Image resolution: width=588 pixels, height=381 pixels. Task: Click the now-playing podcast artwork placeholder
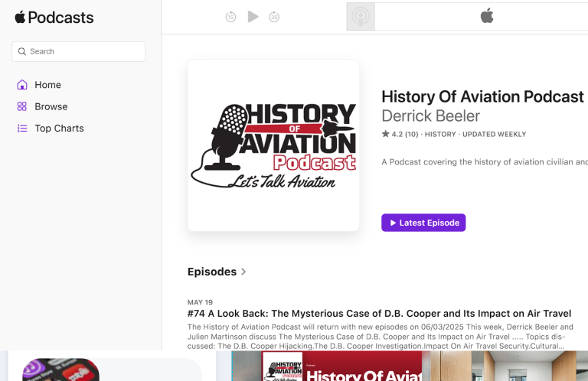[361, 17]
